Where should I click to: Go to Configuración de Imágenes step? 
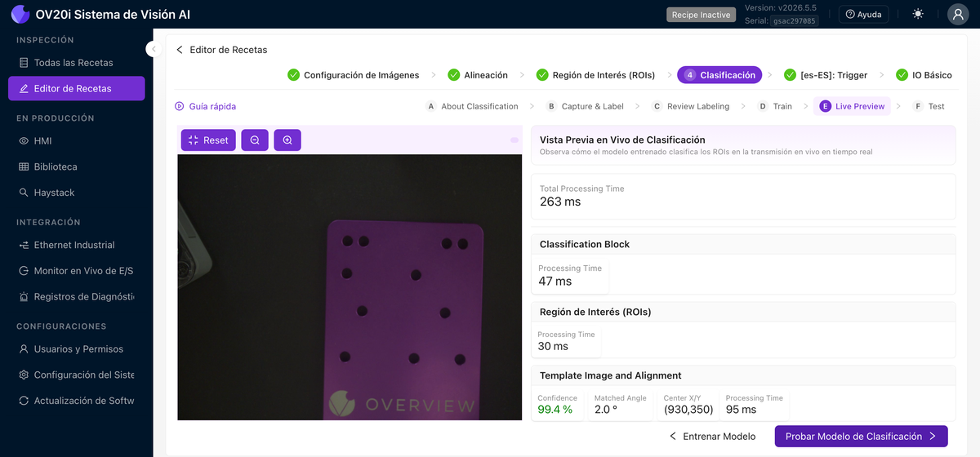[x=354, y=75]
